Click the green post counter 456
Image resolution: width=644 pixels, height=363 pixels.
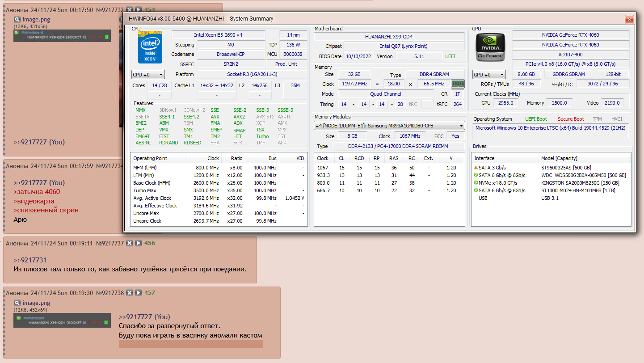pyautogui.click(x=150, y=243)
